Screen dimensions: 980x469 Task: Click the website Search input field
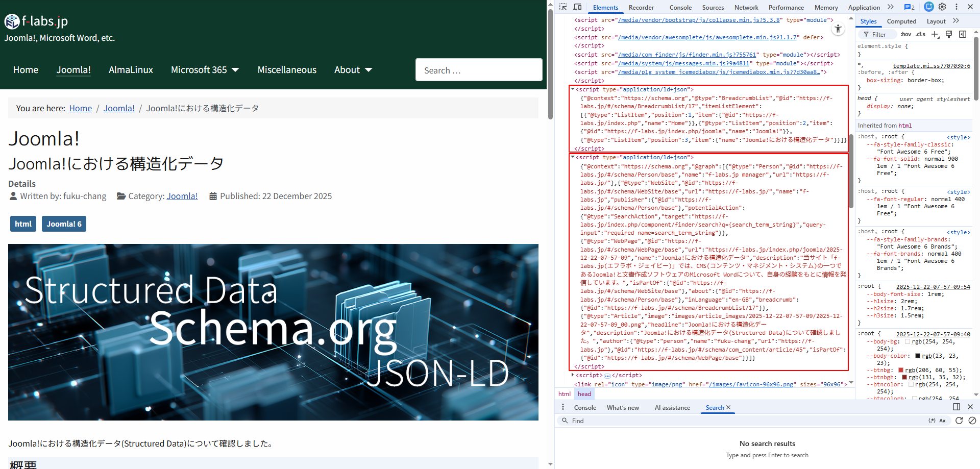[x=478, y=70]
